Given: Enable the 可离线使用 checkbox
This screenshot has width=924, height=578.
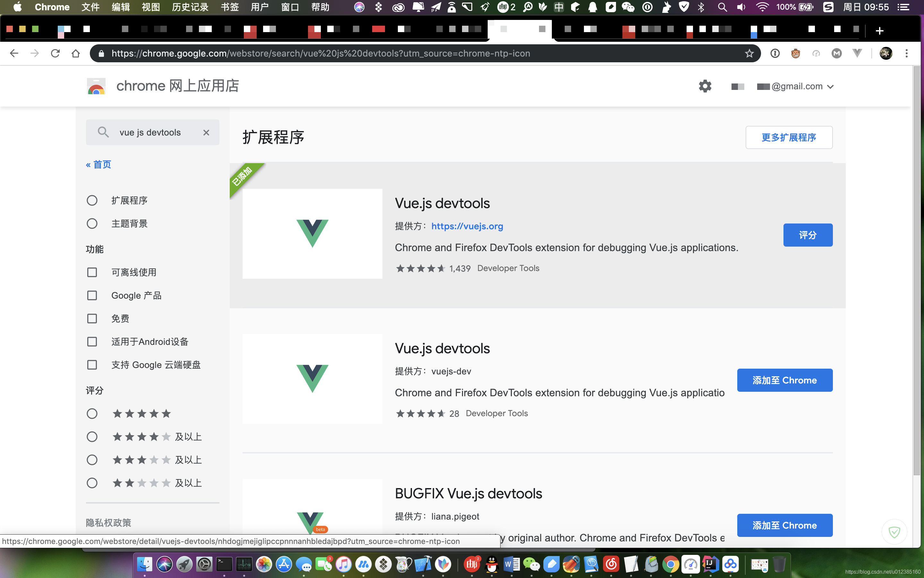Looking at the screenshot, I should point(92,273).
